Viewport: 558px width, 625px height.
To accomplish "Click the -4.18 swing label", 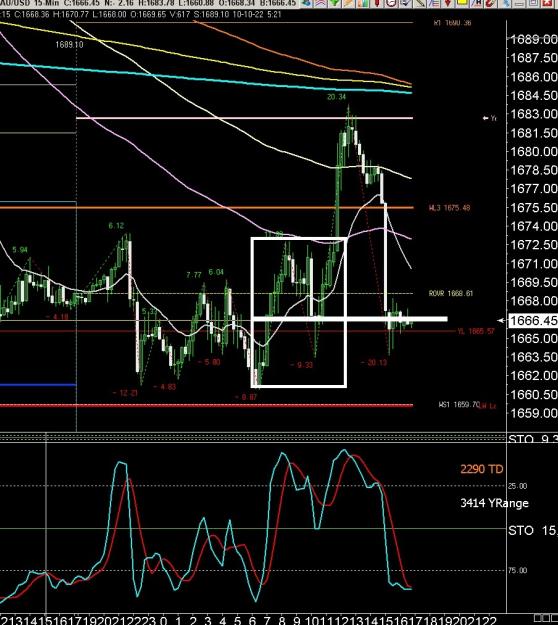I will pyautogui.click(x=57, y=317).
